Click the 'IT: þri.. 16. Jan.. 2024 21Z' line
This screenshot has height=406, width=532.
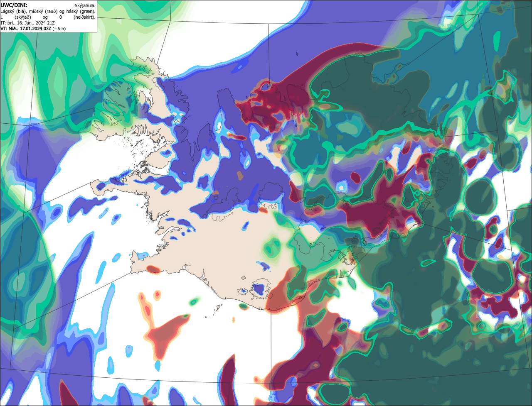click(x=28, y=23)
